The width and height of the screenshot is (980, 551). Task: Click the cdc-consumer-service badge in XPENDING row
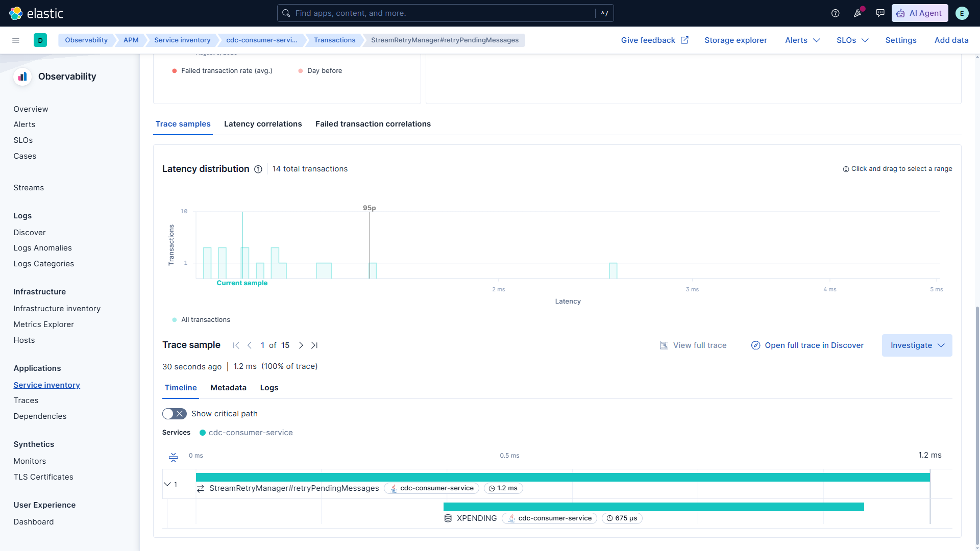[x=549, y=518]
